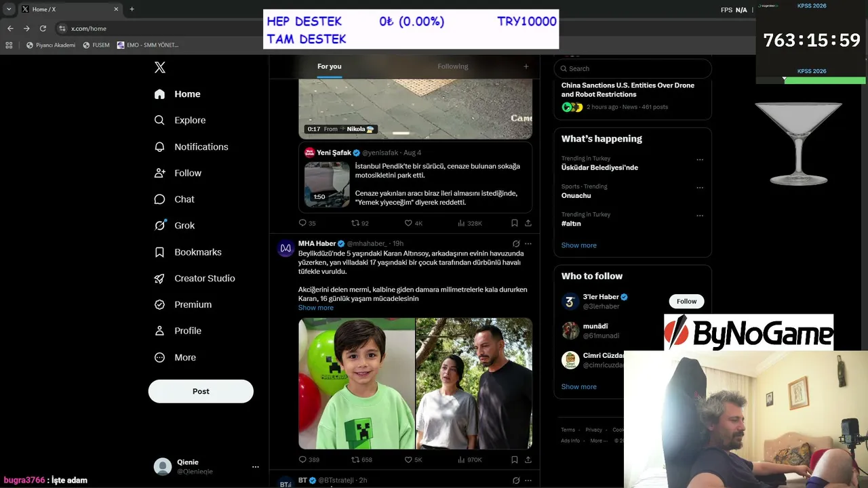Open Grok in the sidebar
Image resolution: width=868 pixels, height=488 pixels.
(x=174, y=226)
